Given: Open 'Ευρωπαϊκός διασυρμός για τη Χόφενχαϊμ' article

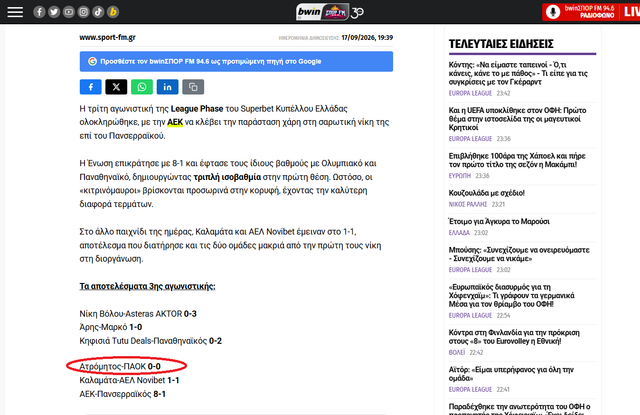Looking at the screenshot, I should (512, 295).
